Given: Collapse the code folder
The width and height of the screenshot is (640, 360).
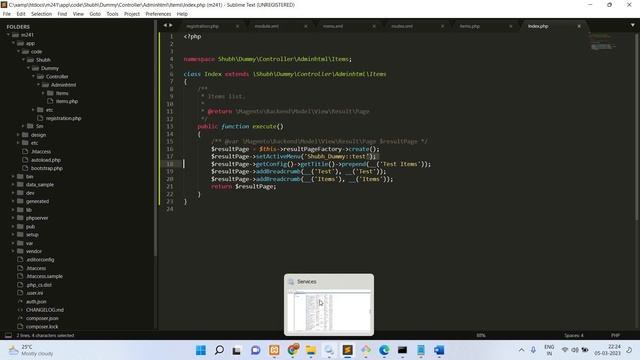Looking at the screenshot, I should pyautogui.click(x=18, y=51).
